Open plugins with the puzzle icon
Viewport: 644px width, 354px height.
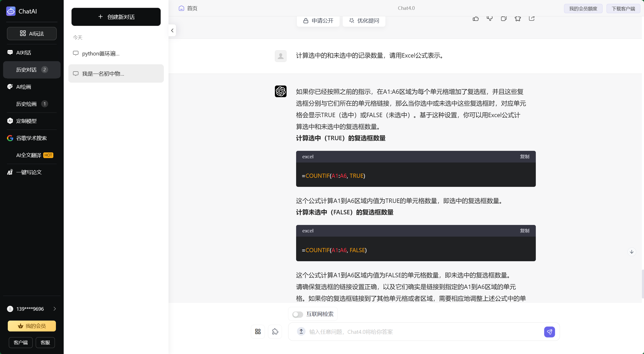[275, 332]
